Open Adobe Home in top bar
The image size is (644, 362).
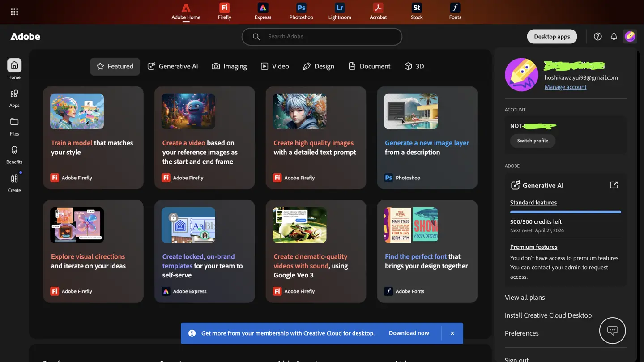coord(186,12)
